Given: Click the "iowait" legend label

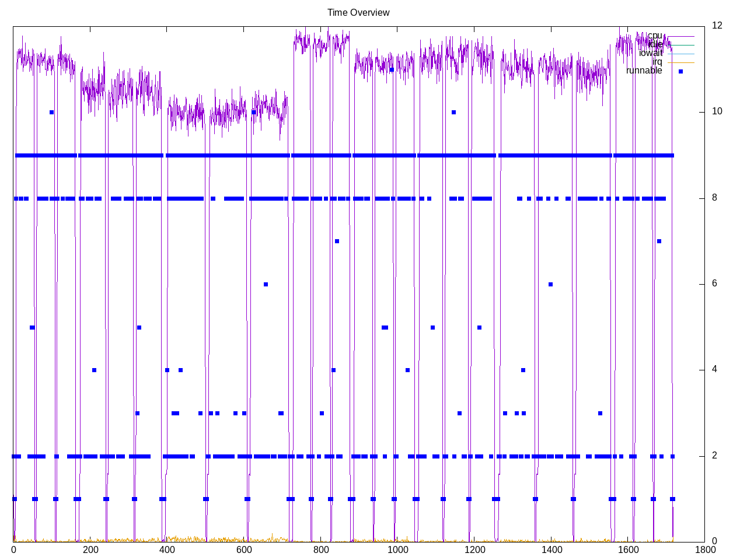Looking at the screenshot, I should pos(650,53).
